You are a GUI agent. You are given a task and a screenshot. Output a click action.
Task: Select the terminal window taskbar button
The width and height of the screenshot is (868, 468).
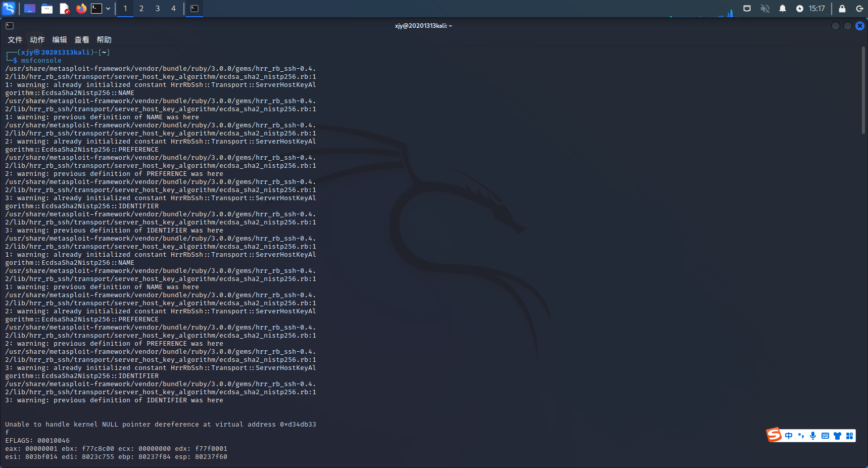(195, 9)
